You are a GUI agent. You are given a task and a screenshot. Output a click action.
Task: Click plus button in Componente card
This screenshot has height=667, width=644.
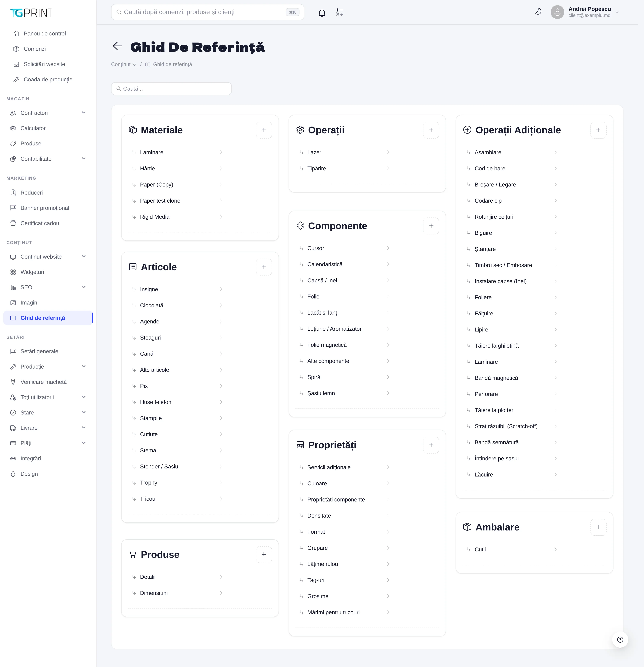tap(431, 226)
